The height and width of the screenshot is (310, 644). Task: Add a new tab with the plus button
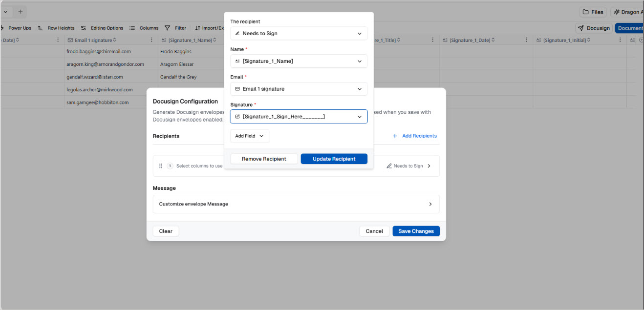point(20,12)
